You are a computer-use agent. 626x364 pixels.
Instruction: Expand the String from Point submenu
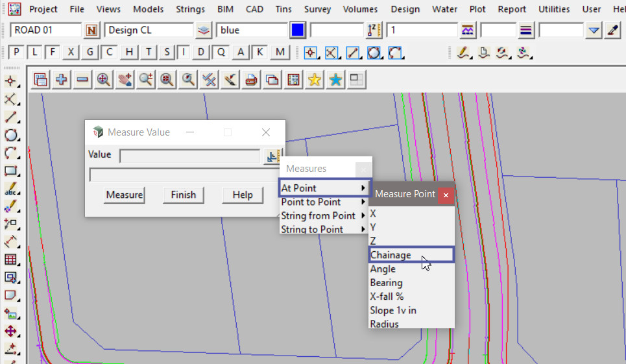point(324,215)
